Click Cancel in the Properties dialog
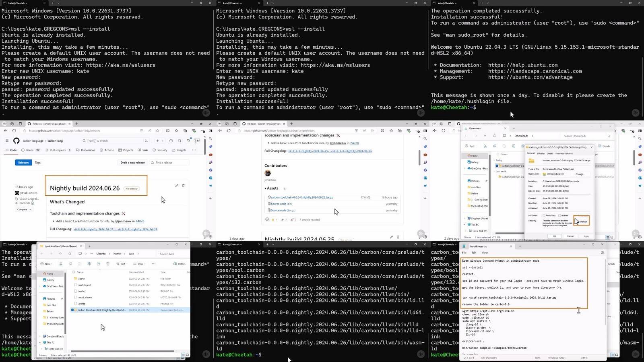644x362 pixels. 570,236
